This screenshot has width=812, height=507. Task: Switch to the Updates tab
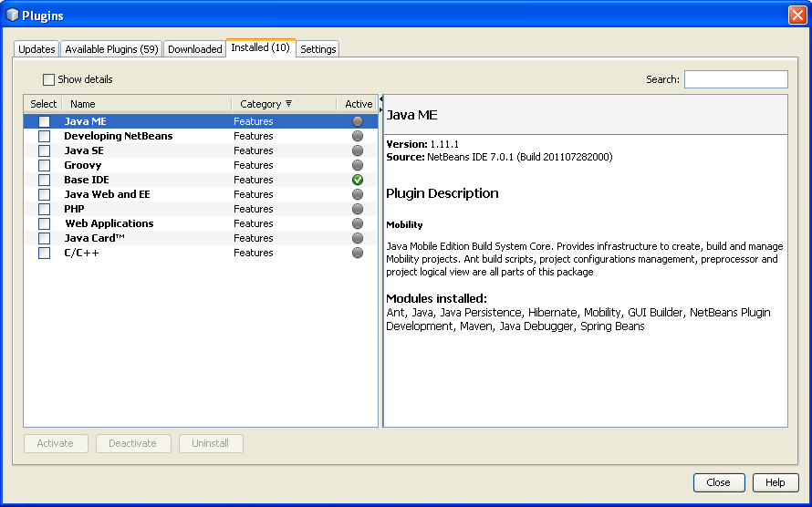coord(36,49)
